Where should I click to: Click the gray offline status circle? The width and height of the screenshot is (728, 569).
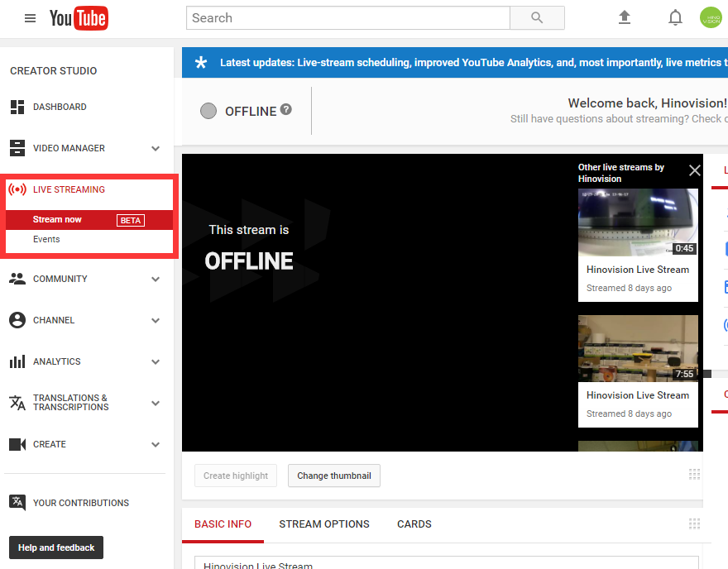208,111
